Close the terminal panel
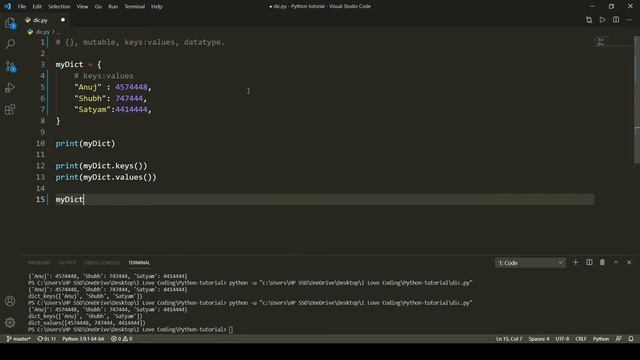The height and width of the screenshot is (360, 640). pyautogui.click(x=629, y=262)
